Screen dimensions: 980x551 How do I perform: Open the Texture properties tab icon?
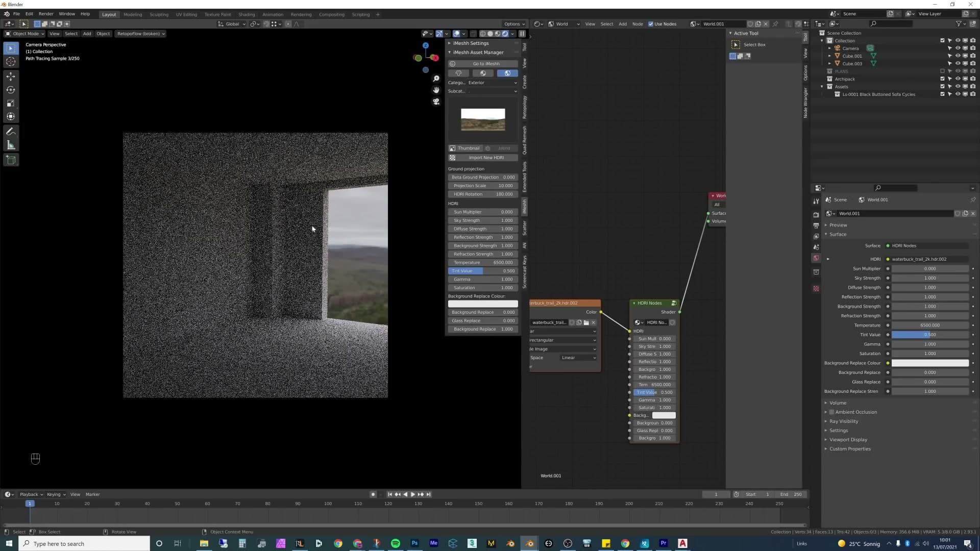(x=816, y=289)
